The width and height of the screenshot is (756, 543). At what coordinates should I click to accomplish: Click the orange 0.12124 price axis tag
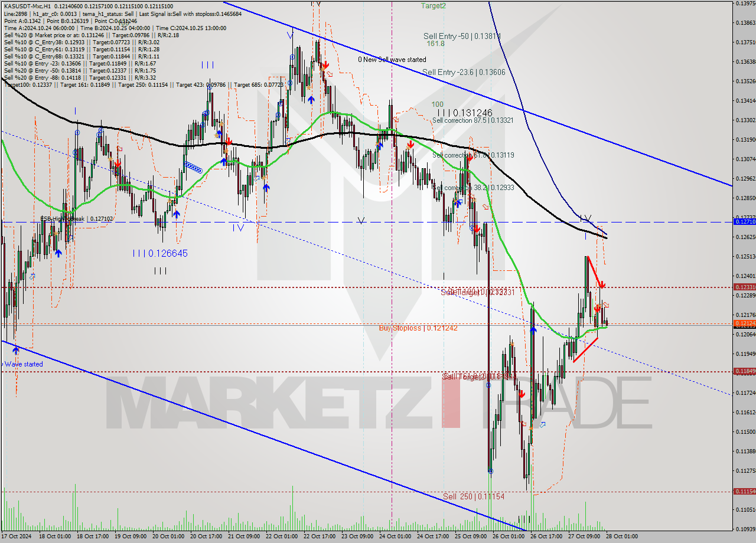point(744,323)
